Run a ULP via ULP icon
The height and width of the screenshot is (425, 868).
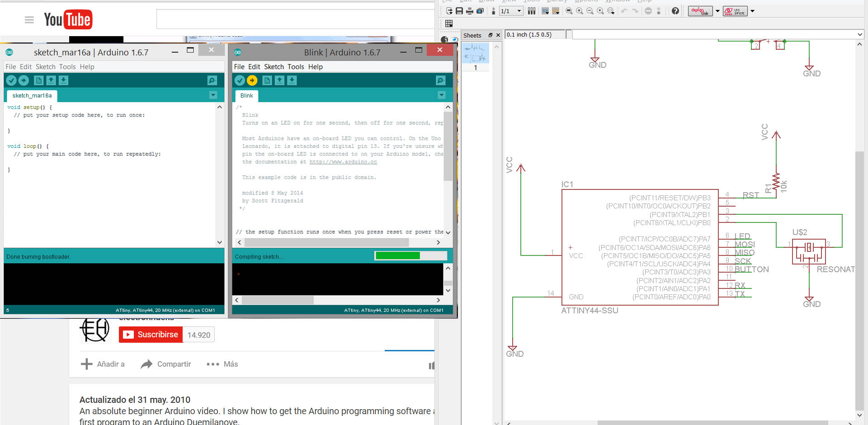pyautogui.click(x=556, y=11)
